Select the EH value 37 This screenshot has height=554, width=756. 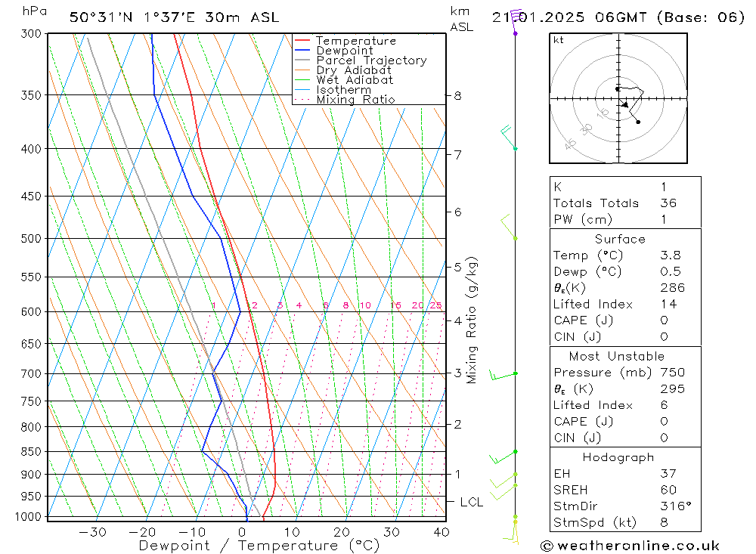click(668, 474)
